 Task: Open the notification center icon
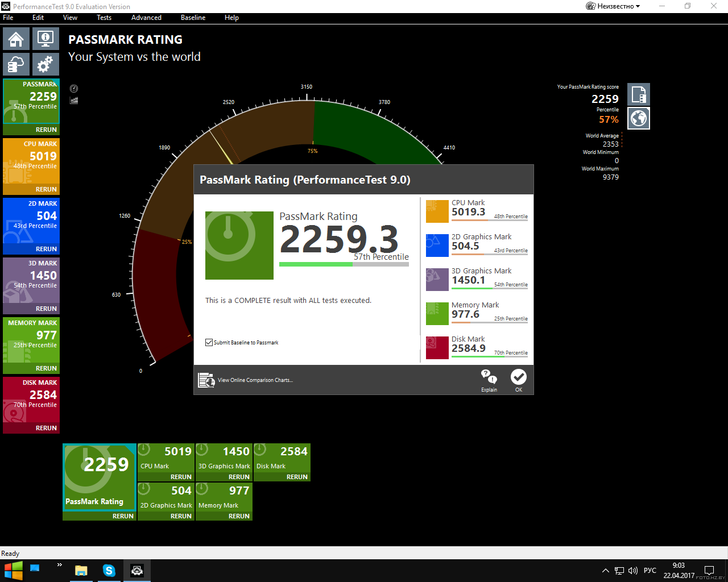tap(709, 571)
